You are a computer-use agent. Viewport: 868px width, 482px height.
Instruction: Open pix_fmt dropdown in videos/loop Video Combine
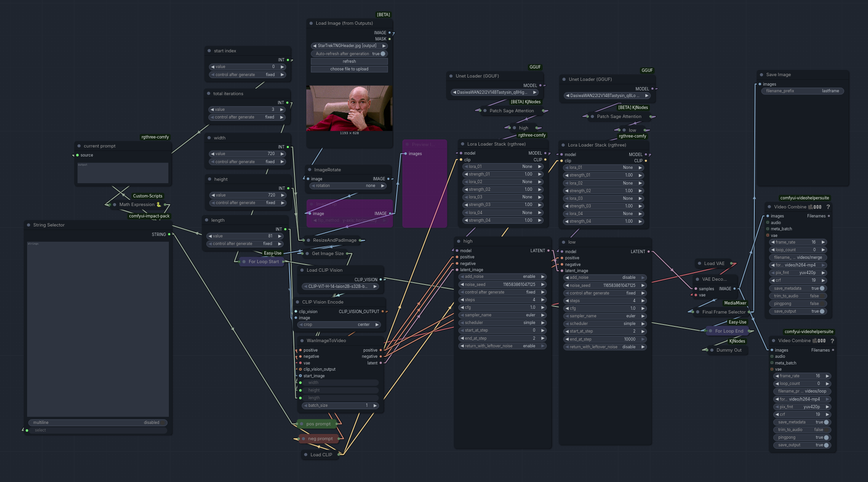pyautogui.click(x=802, y=407)
